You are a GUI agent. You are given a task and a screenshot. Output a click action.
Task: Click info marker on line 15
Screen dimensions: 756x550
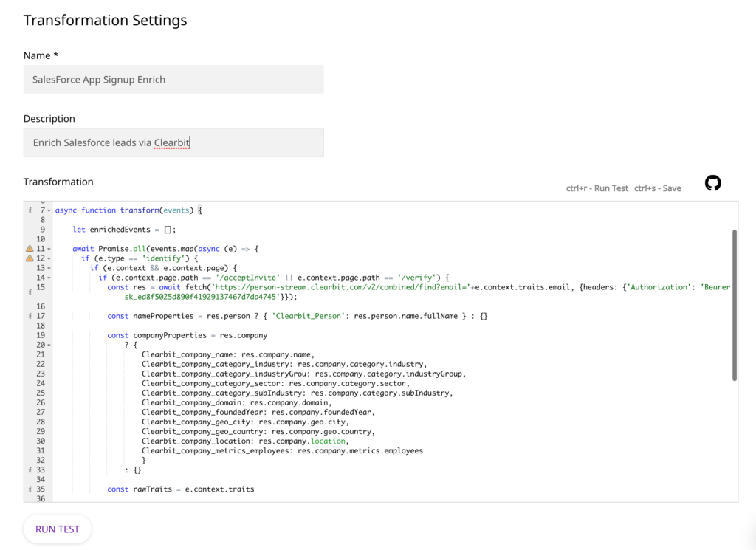30,292
